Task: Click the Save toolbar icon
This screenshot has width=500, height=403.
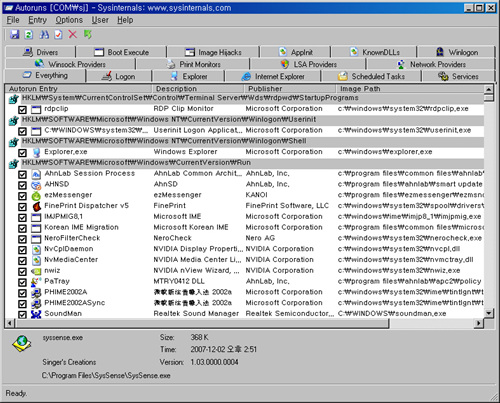Action: pyautogui.click(x=14, y=34)
